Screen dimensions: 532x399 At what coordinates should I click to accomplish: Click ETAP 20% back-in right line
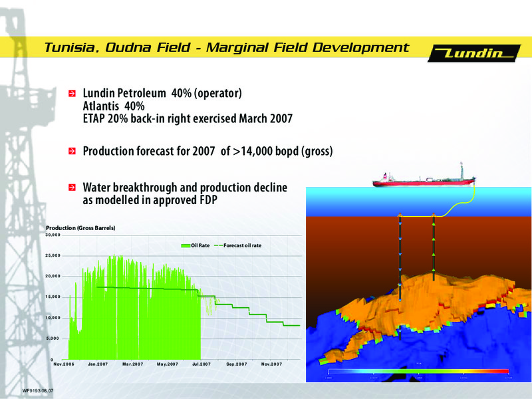tap(188, 118)
